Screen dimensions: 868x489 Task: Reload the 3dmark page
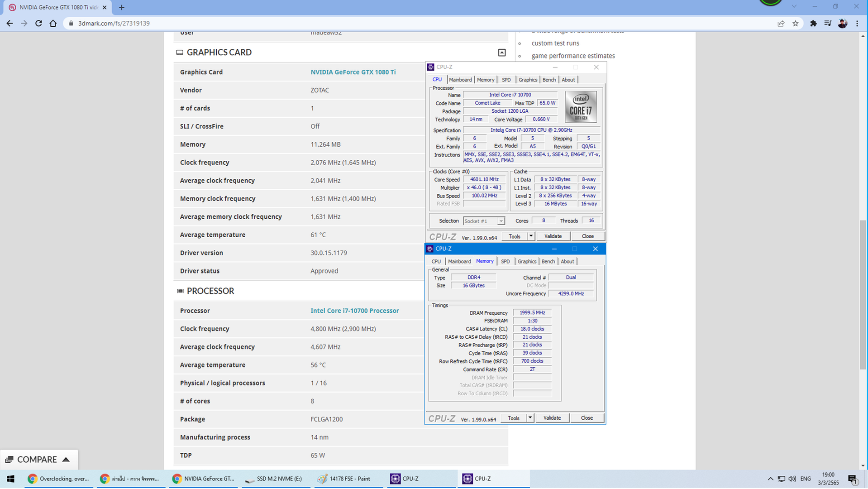[38, 23]
